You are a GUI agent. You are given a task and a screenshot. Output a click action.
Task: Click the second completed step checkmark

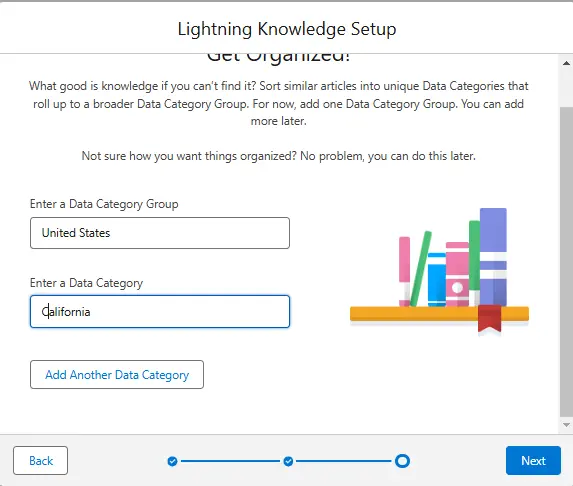pos(288,461)
